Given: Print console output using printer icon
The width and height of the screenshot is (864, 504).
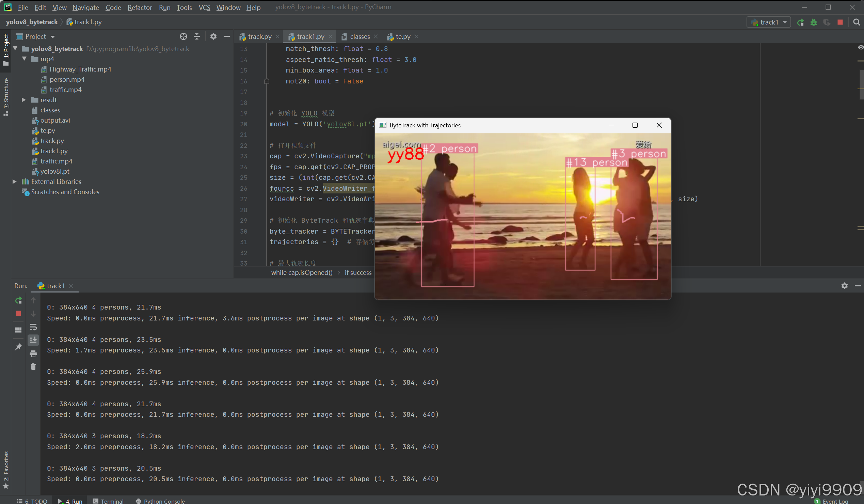Looking at the screenshot, I should pos(33,353).
